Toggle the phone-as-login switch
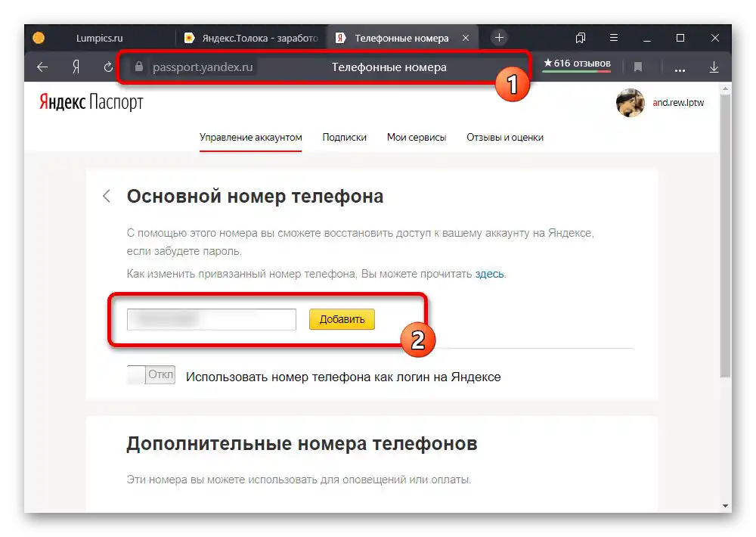756x537 pixels. click(x=151, y=375)
